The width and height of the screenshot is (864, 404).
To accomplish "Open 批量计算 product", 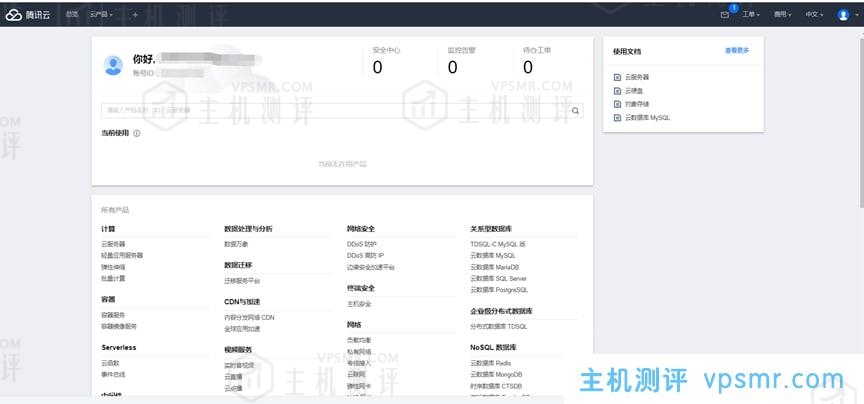I will pos(113,278).
